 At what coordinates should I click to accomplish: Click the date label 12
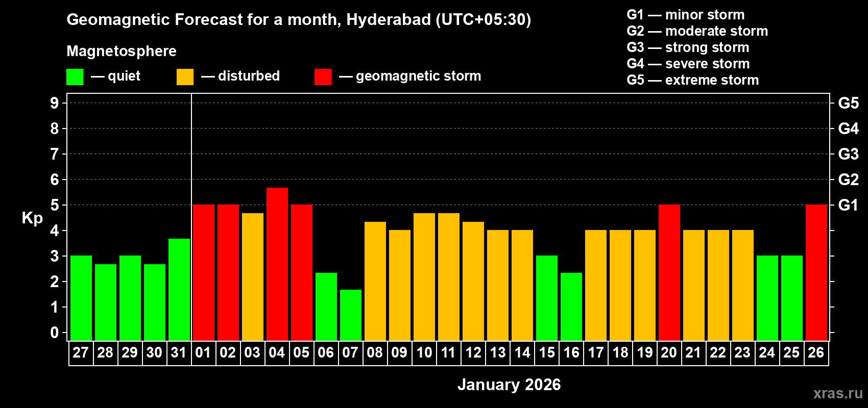(x=473, y=352)
